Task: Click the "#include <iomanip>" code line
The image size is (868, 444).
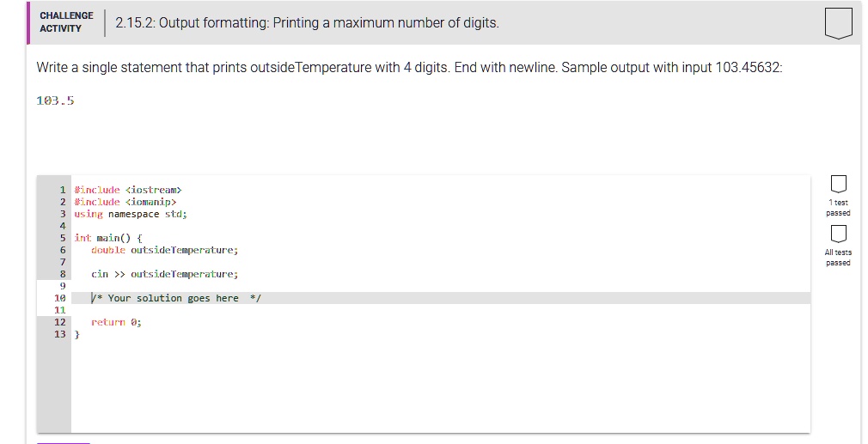Action: click(x=125, y=202)
